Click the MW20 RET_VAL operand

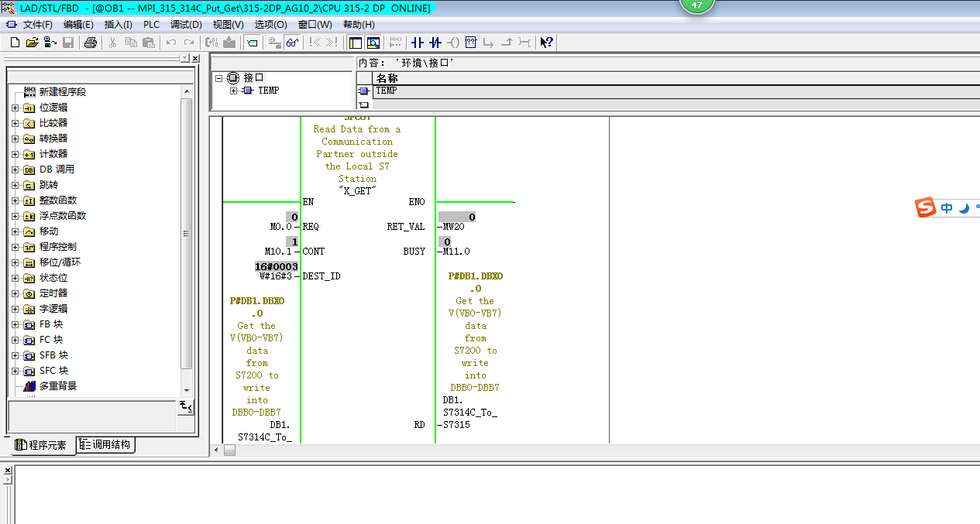pyautogui.click(x=453, y=227)
